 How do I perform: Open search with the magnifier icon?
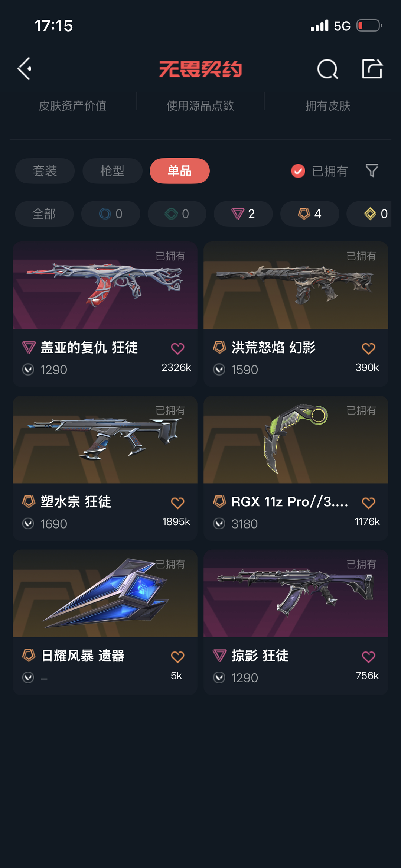pyautogui.click(x=327, y=69)
